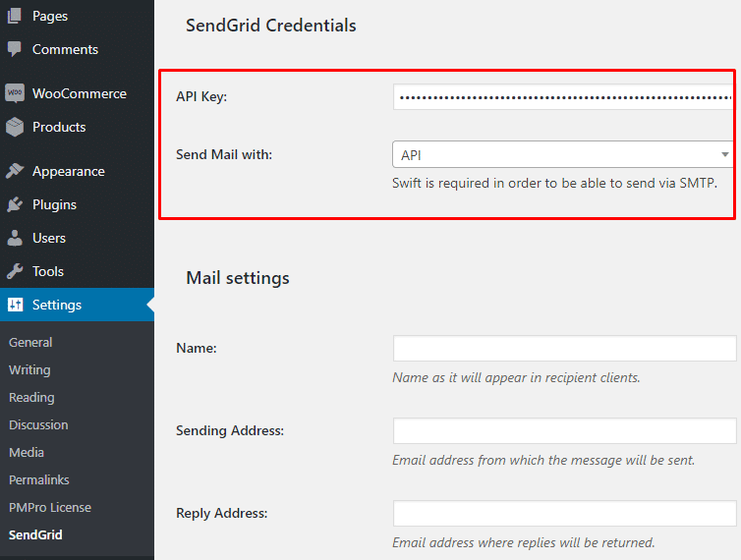Image resolution: width=741 pixels, height=560 pixels.
Task: Click the Reply Address input field
Action: (565, 513)
